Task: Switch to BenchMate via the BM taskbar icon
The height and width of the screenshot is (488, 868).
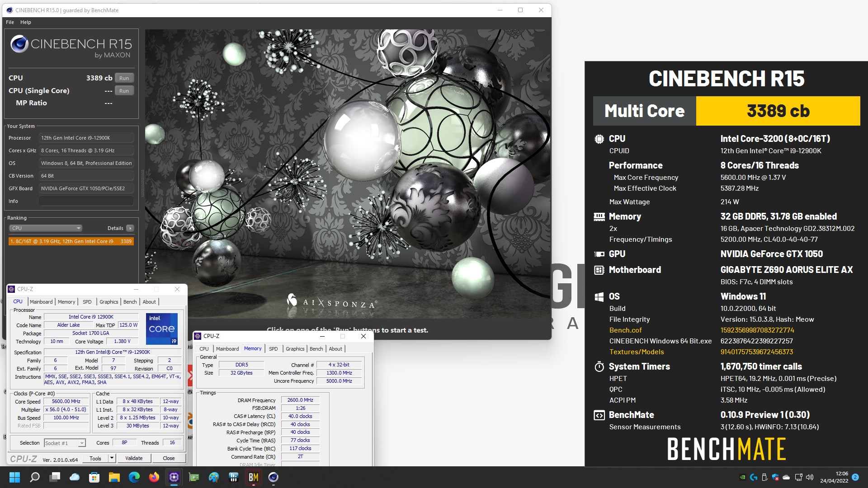Action: 254,477
